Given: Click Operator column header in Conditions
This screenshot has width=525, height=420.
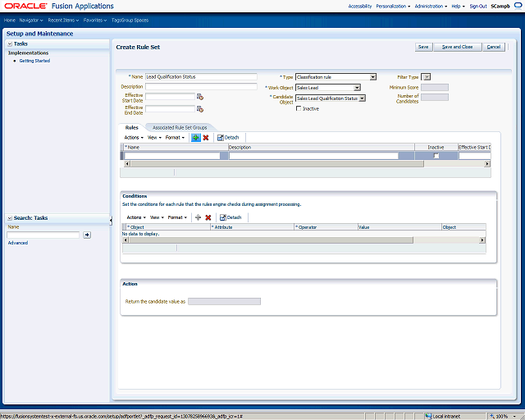Looking at the screenshot, I should click(x=326, y=227).
